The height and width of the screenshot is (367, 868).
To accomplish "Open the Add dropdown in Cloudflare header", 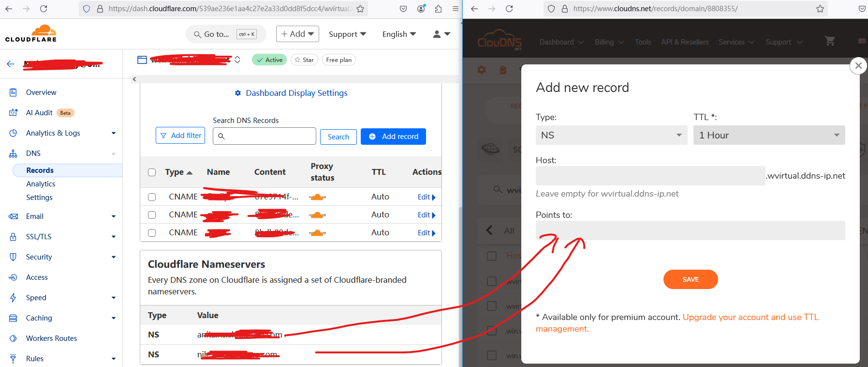I will (297, 34).
